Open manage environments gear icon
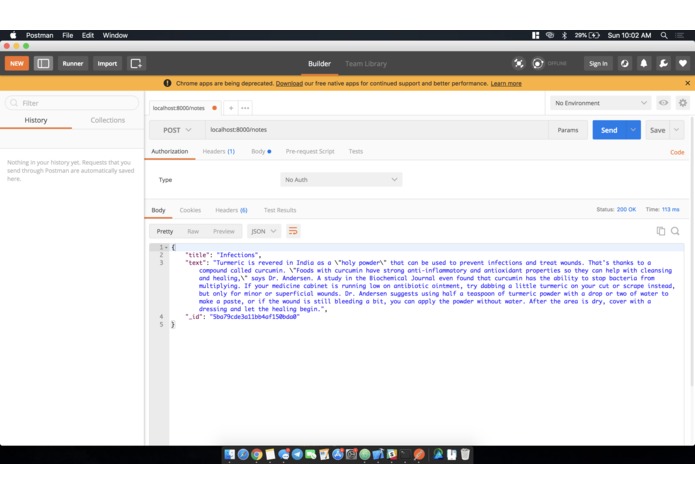695x494 pixels. click(683, 103)
